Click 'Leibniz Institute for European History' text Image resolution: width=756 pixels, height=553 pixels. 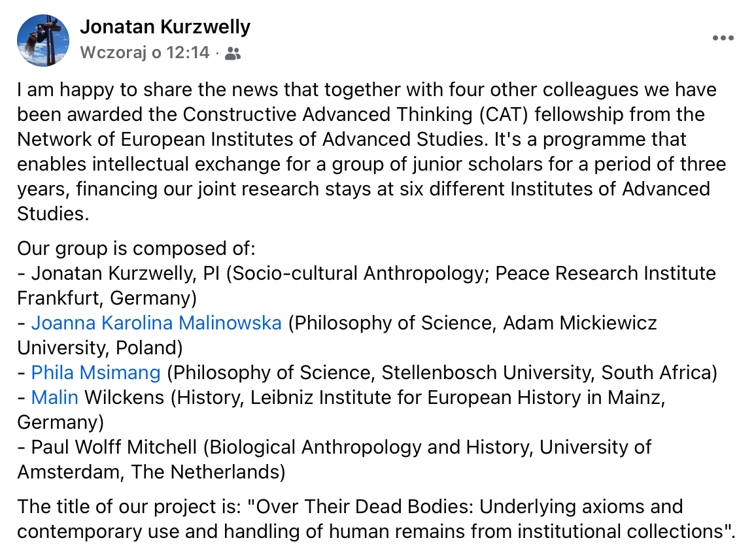[405, 397]
